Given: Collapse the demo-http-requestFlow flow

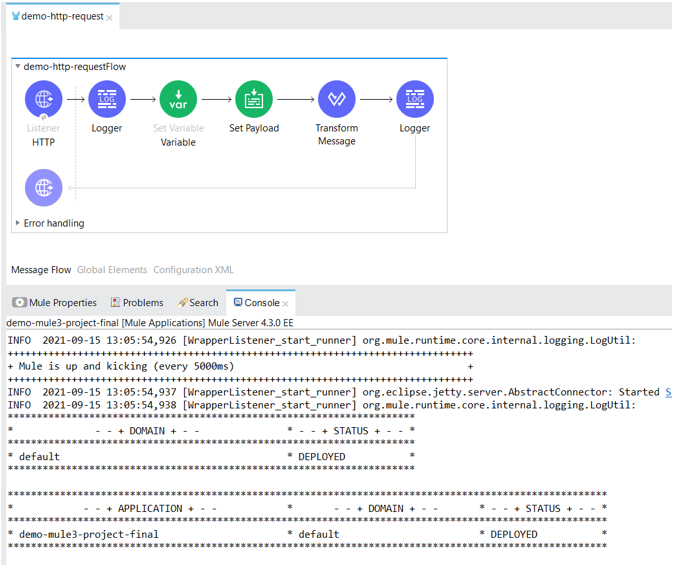Looking at the screenshot, I should click(18, 66).
